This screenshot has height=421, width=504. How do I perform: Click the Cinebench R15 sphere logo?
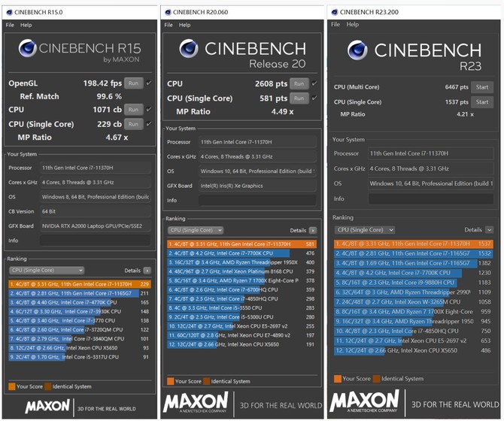pyautogui.click(x=27, y=49)
